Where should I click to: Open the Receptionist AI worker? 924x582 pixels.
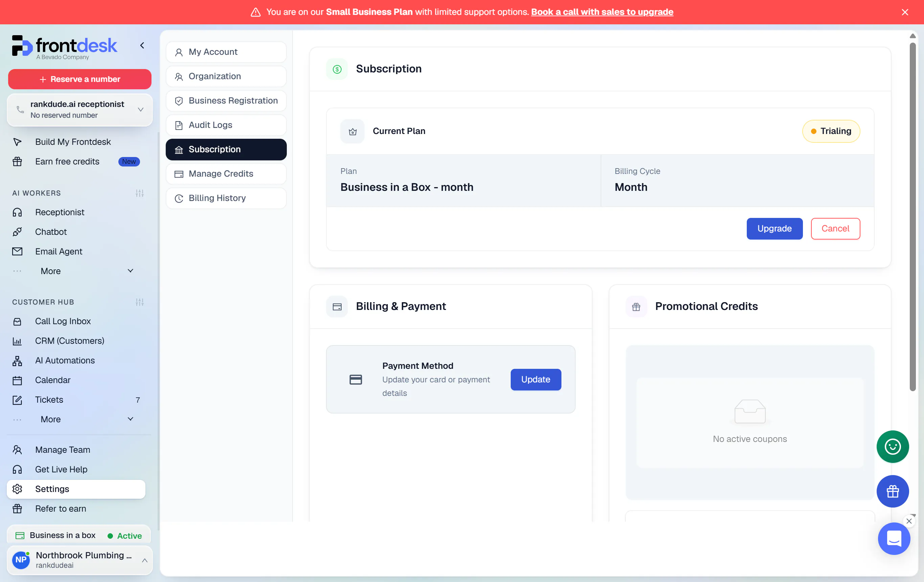76,212
